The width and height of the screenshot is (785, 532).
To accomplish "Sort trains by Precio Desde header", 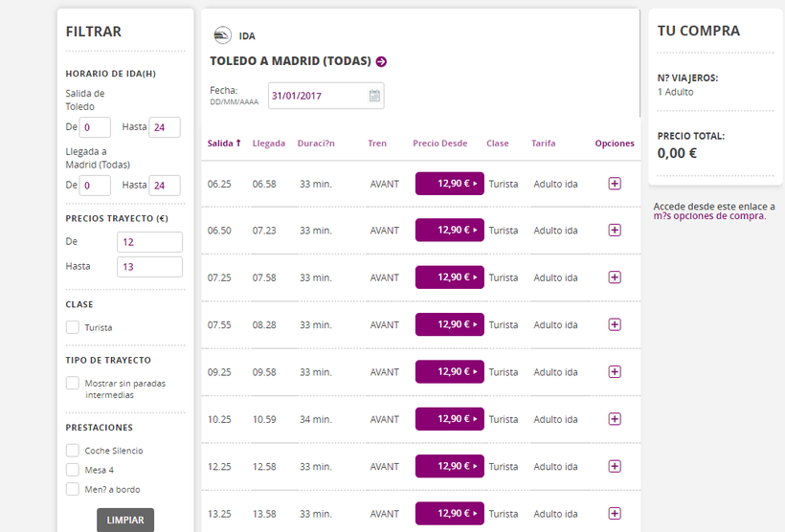I will [440, 144].
